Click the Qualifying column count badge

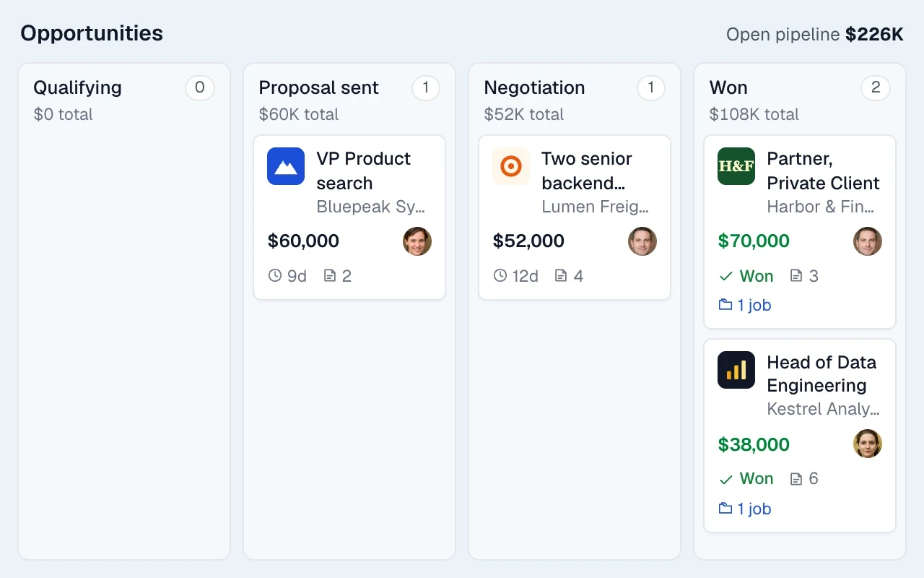point(200,88)
